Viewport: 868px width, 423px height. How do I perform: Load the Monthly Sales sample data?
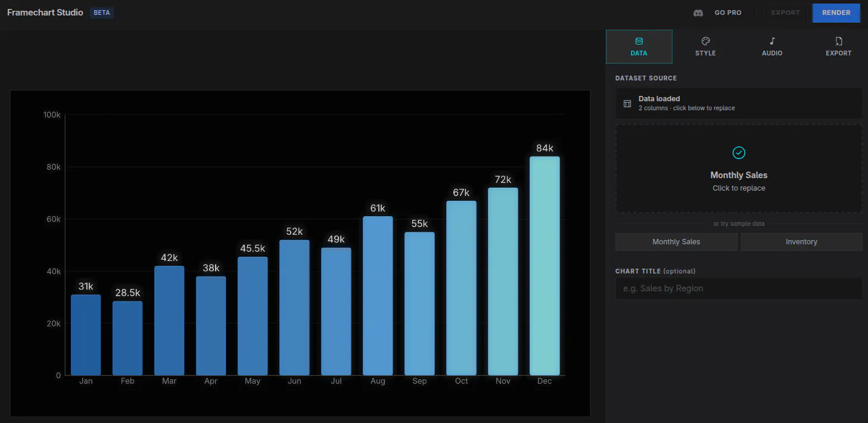(x=676, y=242)
